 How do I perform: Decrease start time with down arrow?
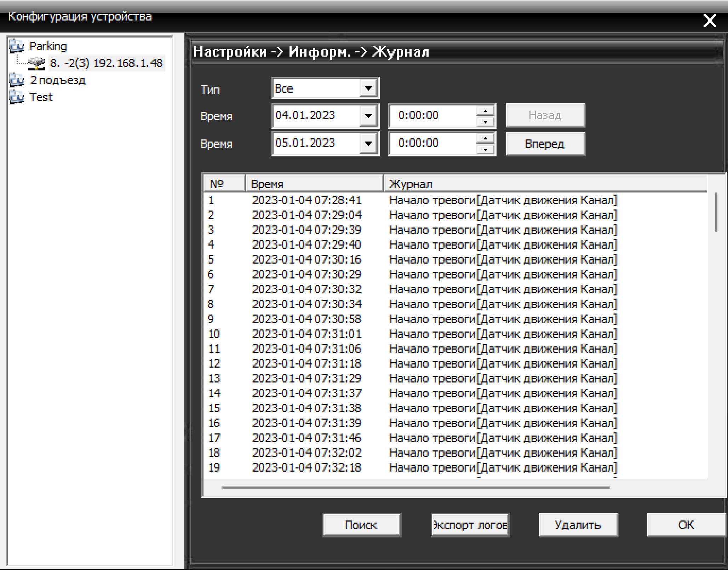(485, 122)
